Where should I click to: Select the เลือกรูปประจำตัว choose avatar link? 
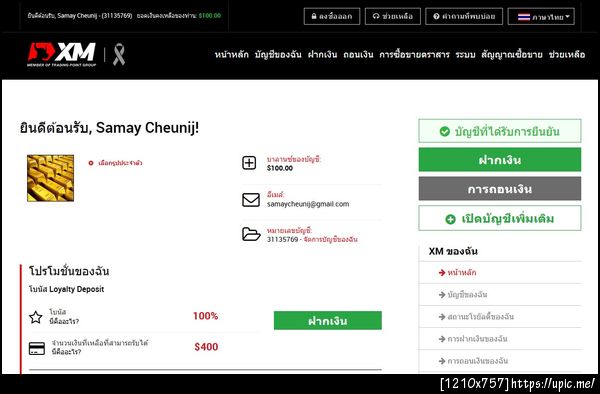pyautogui.click(x=115, y=163)
